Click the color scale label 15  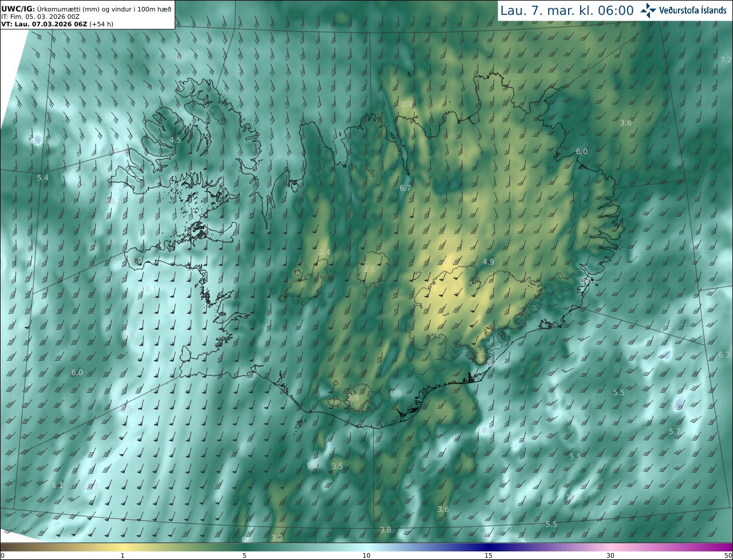coord(488,555)
